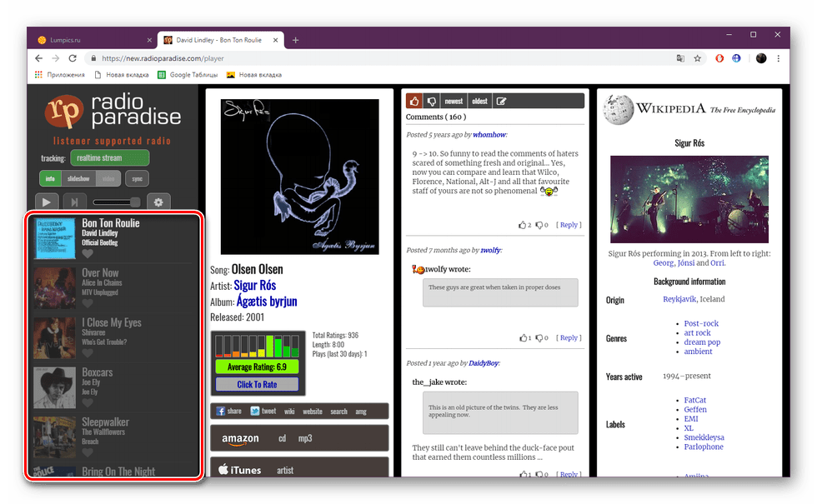Sort the comments by newest
The image size is (817, 504).
point(454,101)
